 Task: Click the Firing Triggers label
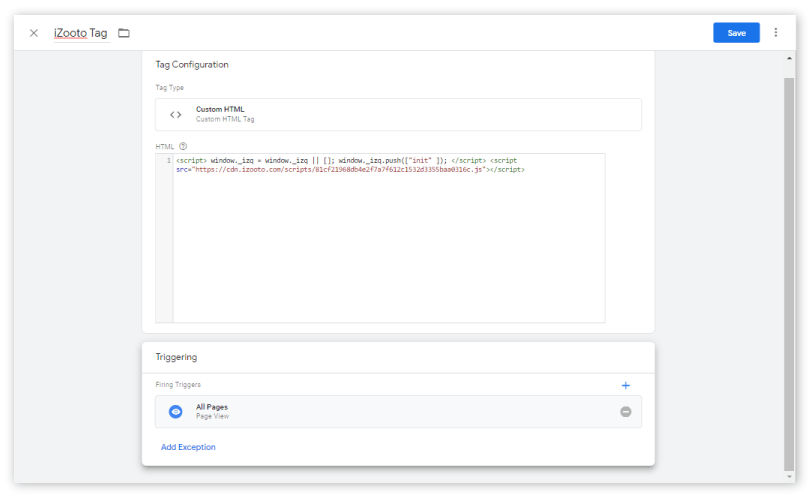(178, 385)
